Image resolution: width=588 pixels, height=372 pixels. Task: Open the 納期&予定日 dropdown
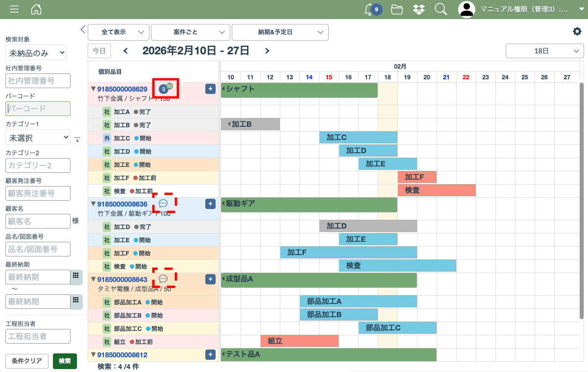click(280, 32)
